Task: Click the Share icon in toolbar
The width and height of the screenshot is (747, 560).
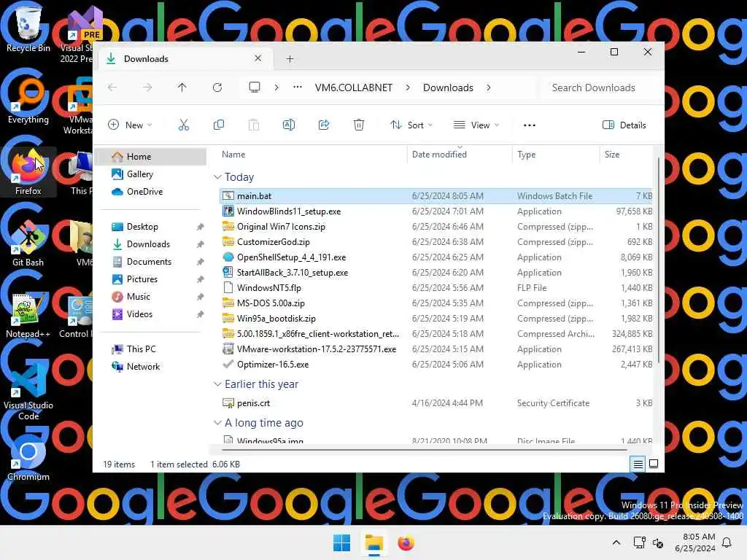Action: tap(324, 125)
